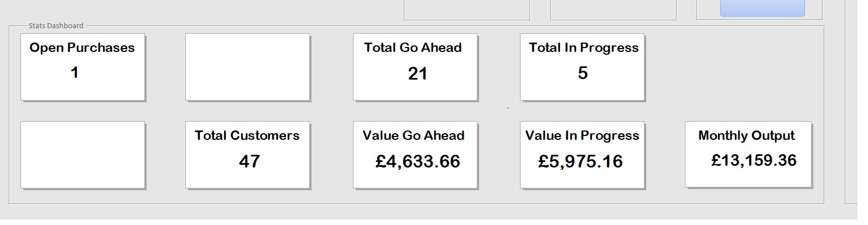Click the partial box above Total In Progress
Image resolution: width=868 pixels, height=225 pixels.
coord(613,9)
